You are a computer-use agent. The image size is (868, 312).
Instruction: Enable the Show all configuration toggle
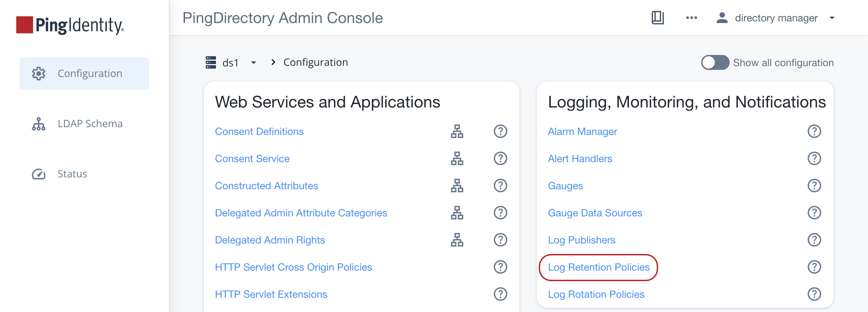(715, 62)
